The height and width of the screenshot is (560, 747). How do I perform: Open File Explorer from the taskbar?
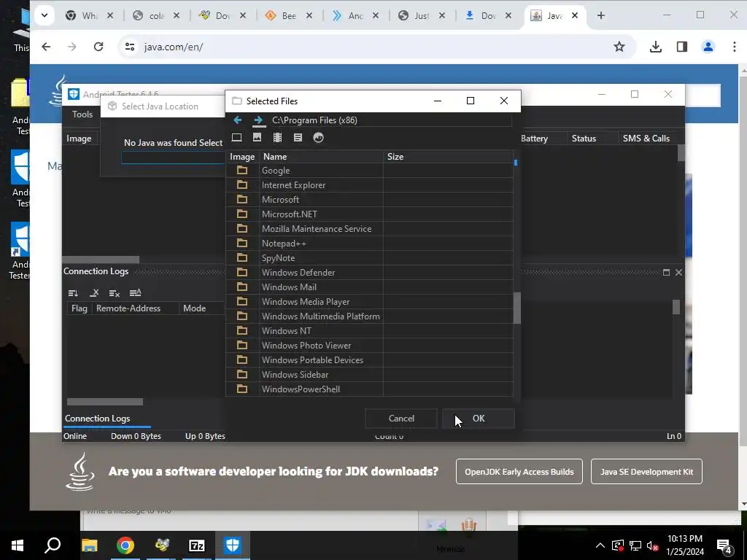click(89, 545)
